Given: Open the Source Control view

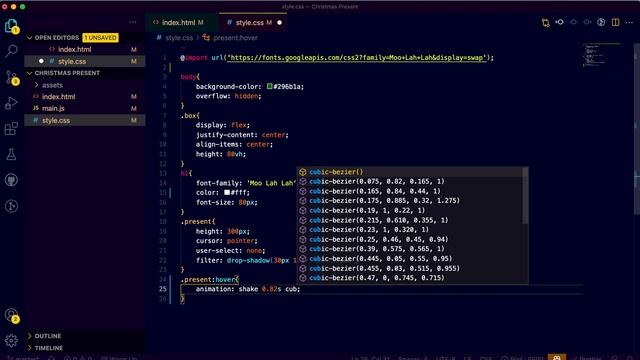Looking at the screenshot, I should tap(11, 77).
